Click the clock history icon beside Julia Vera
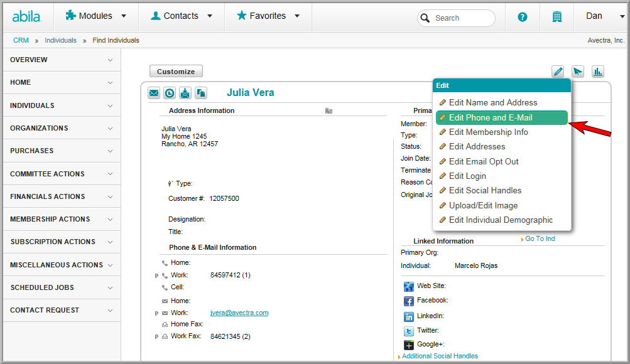Viewport: 630px width, 364px height. coord(170,93)
